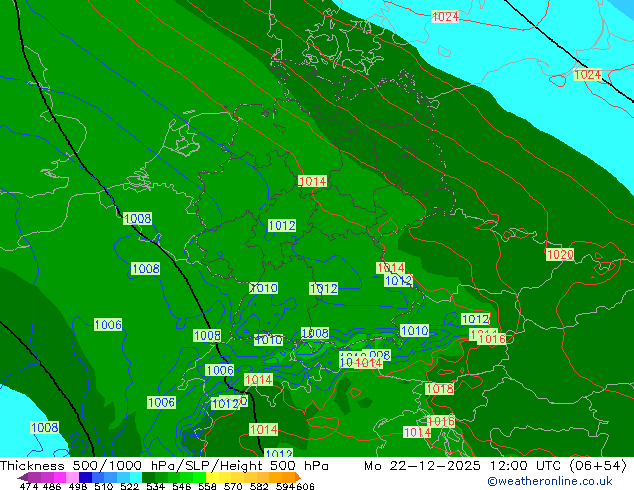Viewport: 634px width, 490px height.
Task: Click legend value 498
Action: (x=78, y=486)
